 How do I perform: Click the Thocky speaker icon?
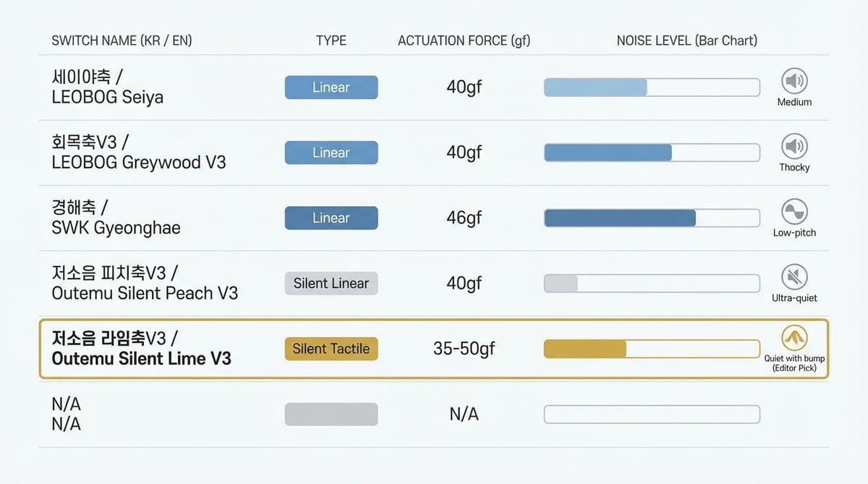click(794, 147)
